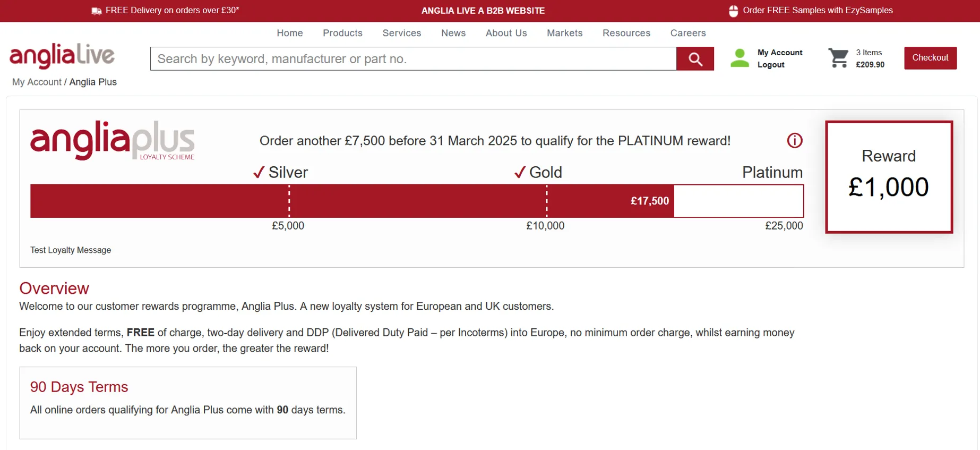Viewport: 980px width, 450px height.
Task: Open the Products menu
Action: coord(342,33)
